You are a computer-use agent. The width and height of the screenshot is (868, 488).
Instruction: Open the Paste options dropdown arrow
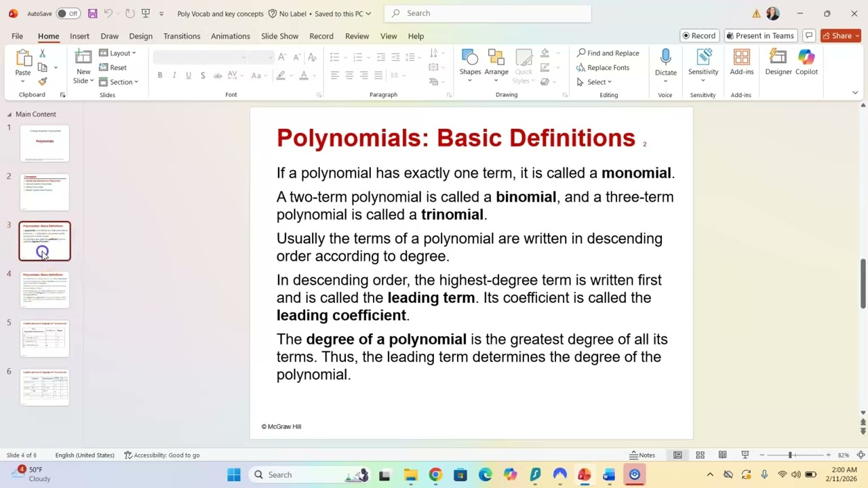(x=23, y=81)
